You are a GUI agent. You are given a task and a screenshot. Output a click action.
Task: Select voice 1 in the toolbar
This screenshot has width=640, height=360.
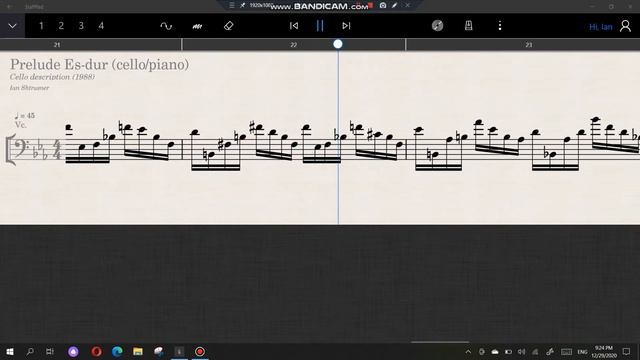41,26
